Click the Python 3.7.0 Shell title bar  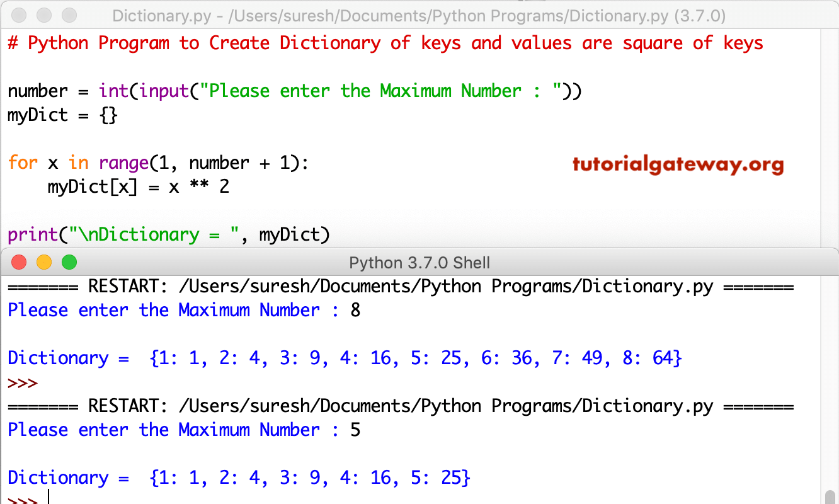419,262
